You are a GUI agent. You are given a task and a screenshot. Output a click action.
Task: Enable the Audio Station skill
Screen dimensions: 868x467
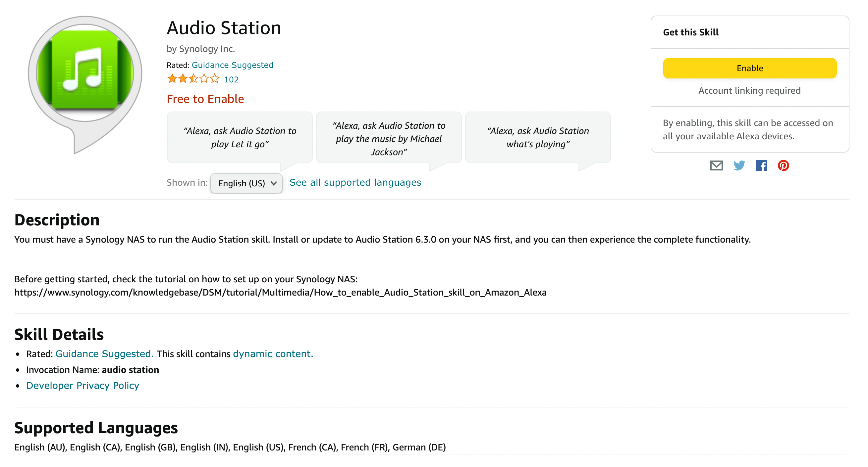[x=749, y=69]
